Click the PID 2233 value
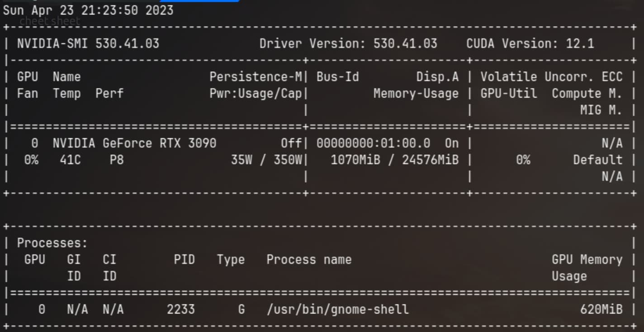 pyautogui.click(x=180, y=309)
